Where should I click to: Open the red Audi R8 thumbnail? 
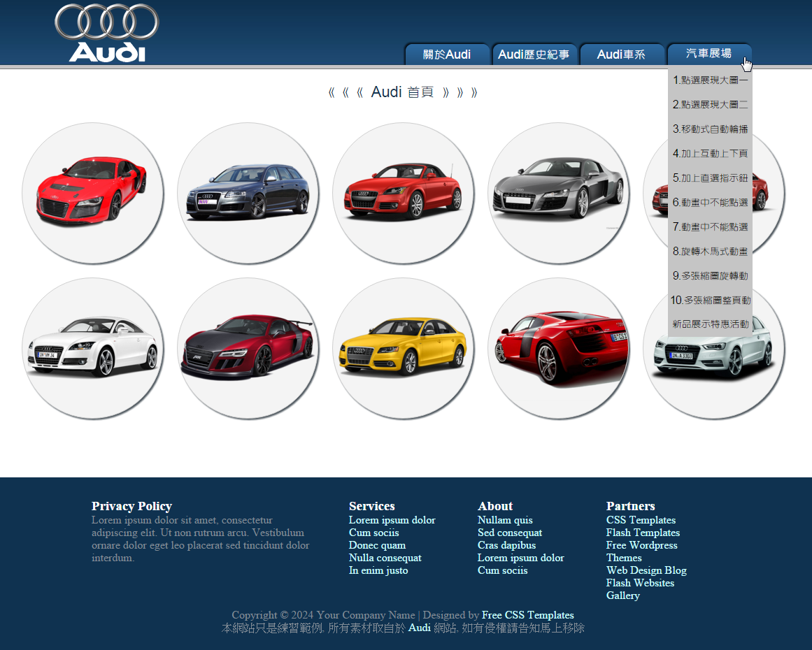tap(93, 194)
